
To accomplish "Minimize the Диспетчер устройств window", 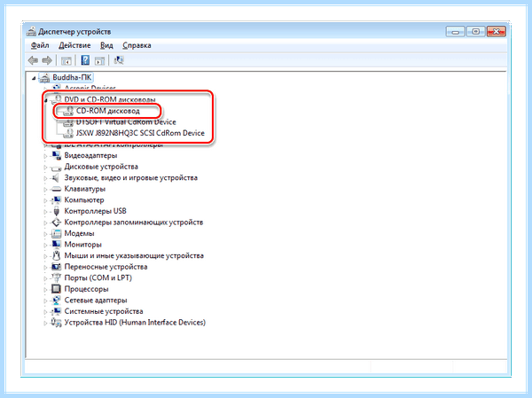I will click(455, 32).
